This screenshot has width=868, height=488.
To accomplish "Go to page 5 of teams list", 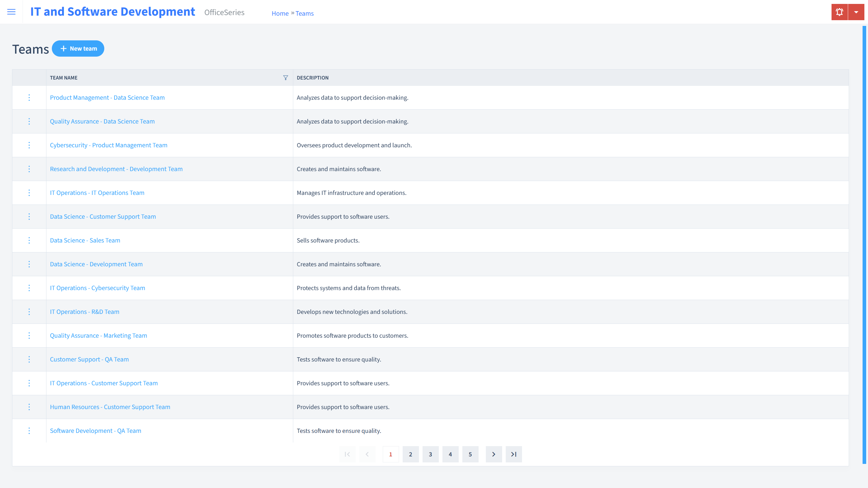I will click(x=470, y=454).
